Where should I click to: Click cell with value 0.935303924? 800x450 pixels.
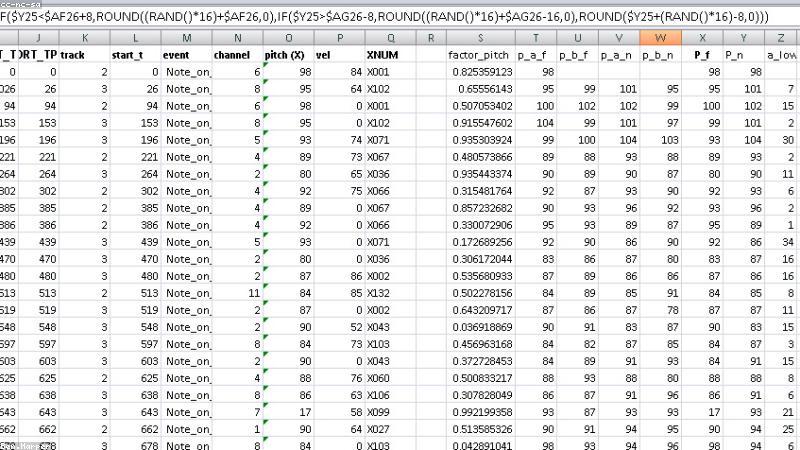click(481, 140)
